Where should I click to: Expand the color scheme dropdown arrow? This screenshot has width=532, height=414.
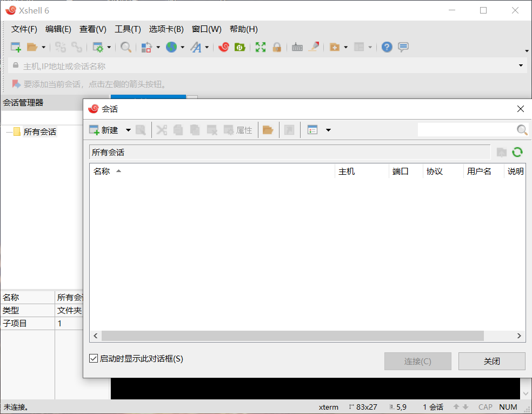click(x=158, y=47)
